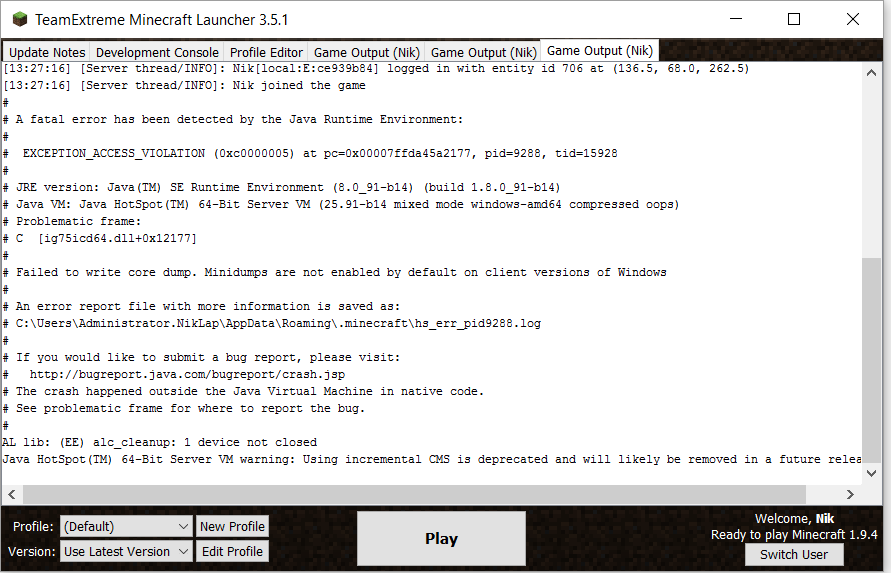891x573 pixels.
Task: Click the 'incremental CMS is deprecated' warning line
Action: click(432, 459)
